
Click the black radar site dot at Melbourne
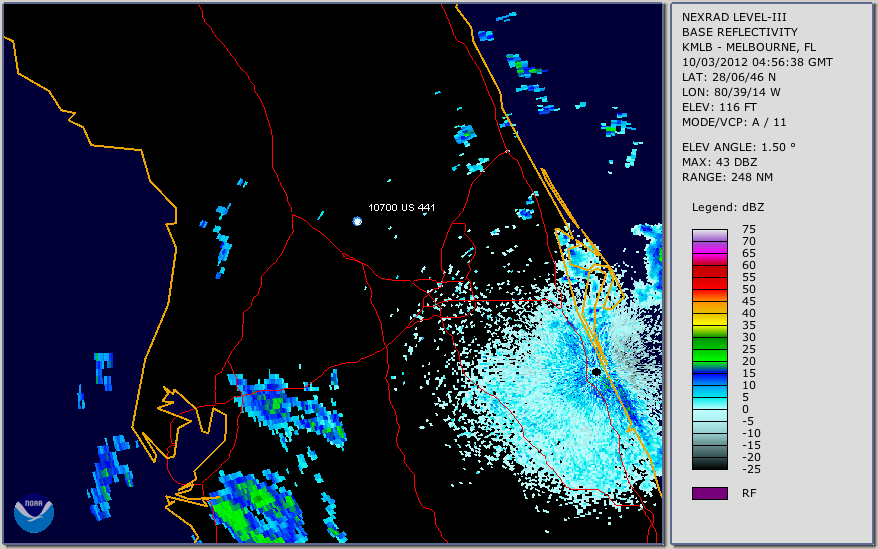pyautogui.click(x=596, y=371)
